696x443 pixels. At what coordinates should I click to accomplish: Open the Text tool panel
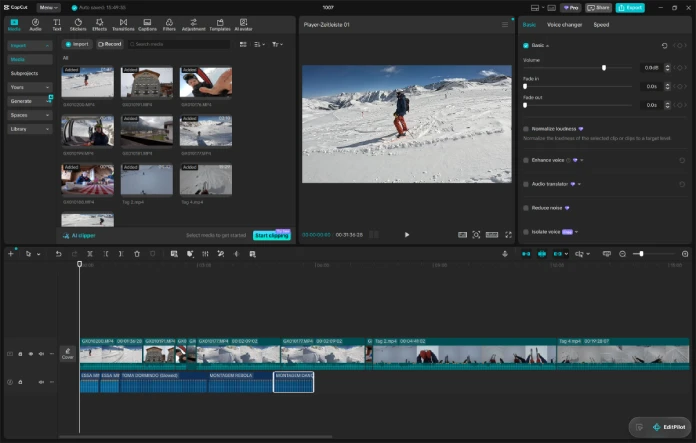click(57, 25)
